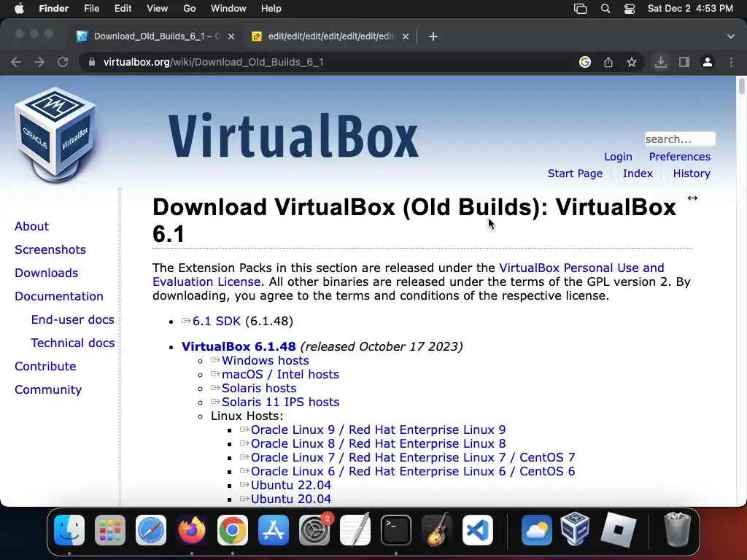The image size is (747, 560).
Task: Open the Help menu
Action: 271,9
